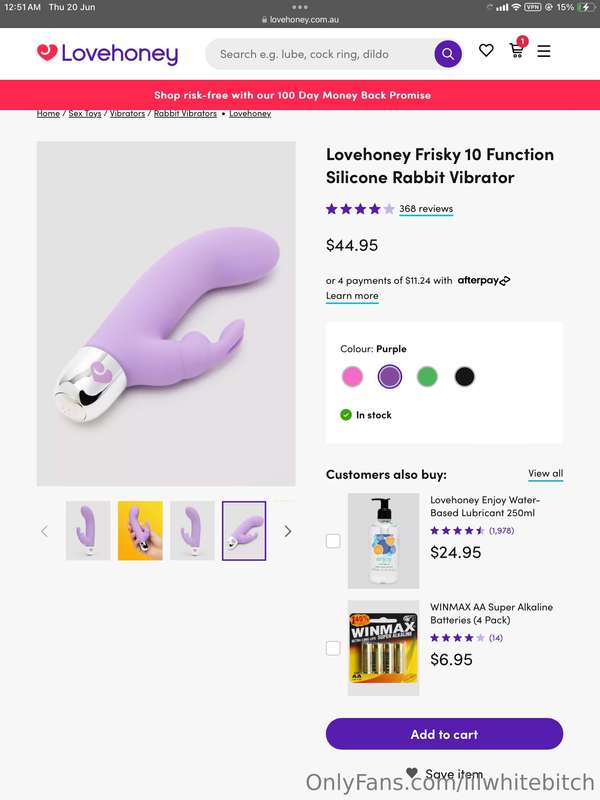Image resolution: width=600 pixels, height=800 pixels.
Task: Open the hamburger menu icon
Action: point(544,51)
